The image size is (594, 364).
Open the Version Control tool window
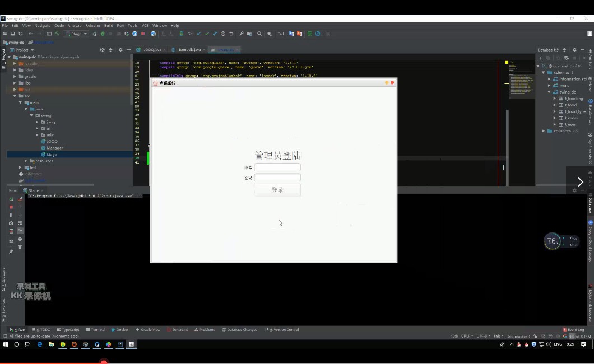pos(282,330)
